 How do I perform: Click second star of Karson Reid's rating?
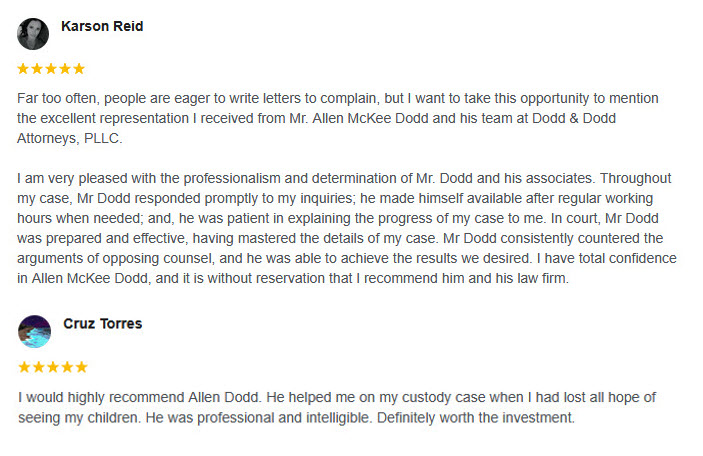[37, 69]
